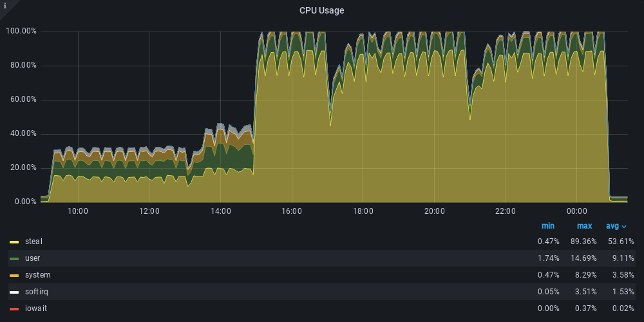The image size is (644, 322).
Task: Isolate the softirq series via legend label
Action: [x=37, y=292]
